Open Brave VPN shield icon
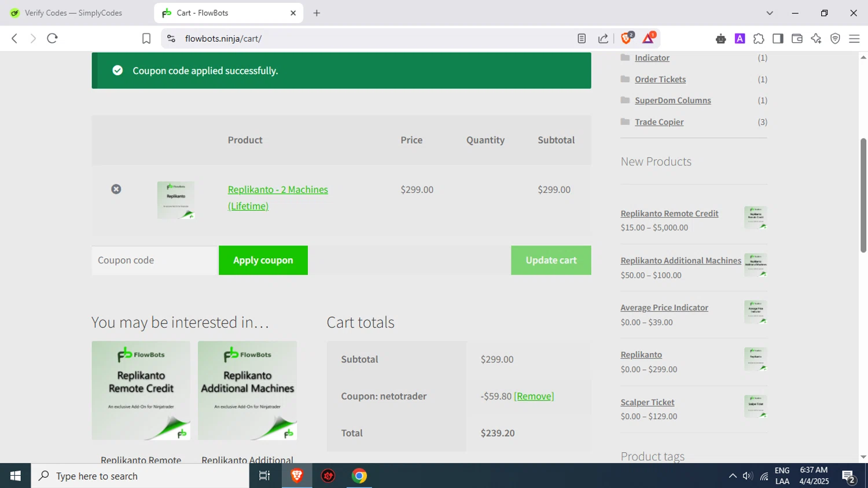868x488 pixels. (835, 39)
